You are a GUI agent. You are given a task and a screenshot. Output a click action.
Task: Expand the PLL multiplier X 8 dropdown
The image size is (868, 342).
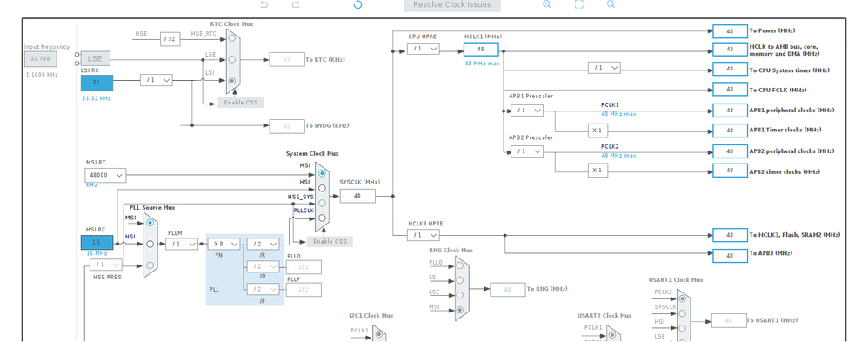point(224,244)
